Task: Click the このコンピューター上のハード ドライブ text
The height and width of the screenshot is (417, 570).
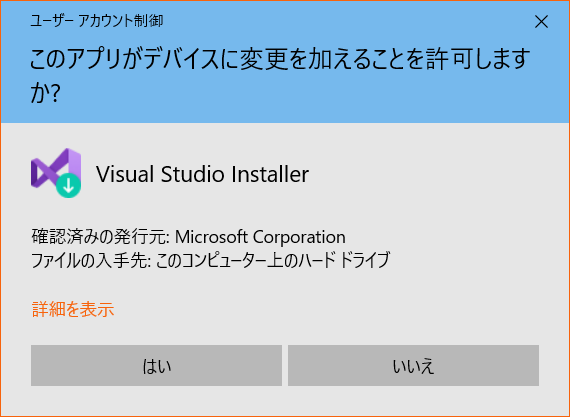Action: (273, 260)
